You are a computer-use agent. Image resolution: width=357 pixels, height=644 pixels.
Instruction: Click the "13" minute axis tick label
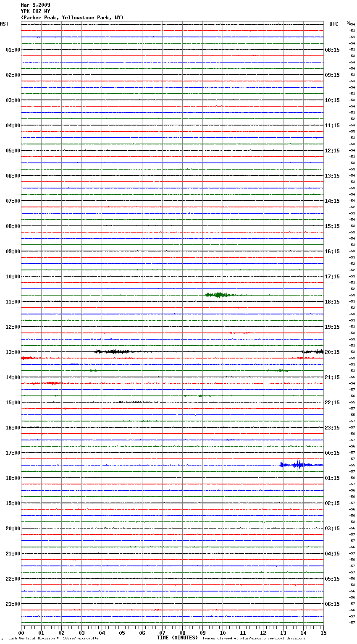pos(283,633)
